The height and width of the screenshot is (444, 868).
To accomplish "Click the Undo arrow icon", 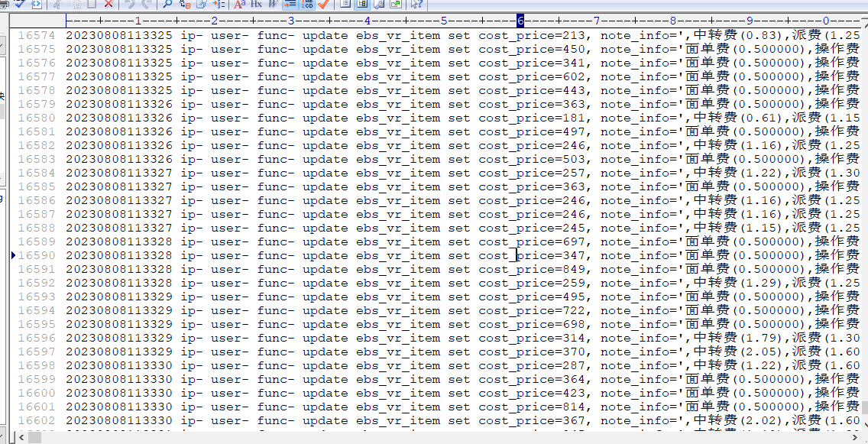I will 129,4.
